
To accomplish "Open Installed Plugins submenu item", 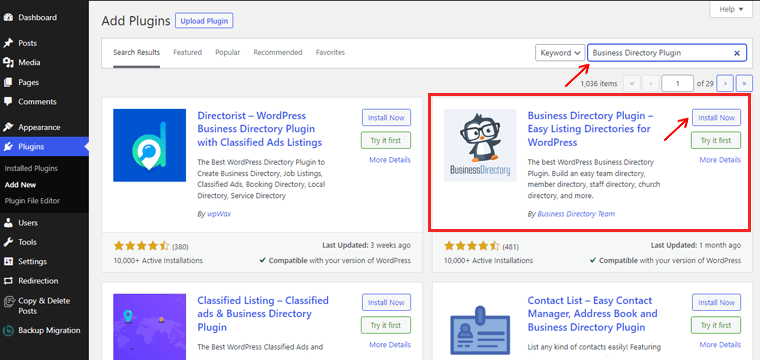I will click(x=31, y=169).
